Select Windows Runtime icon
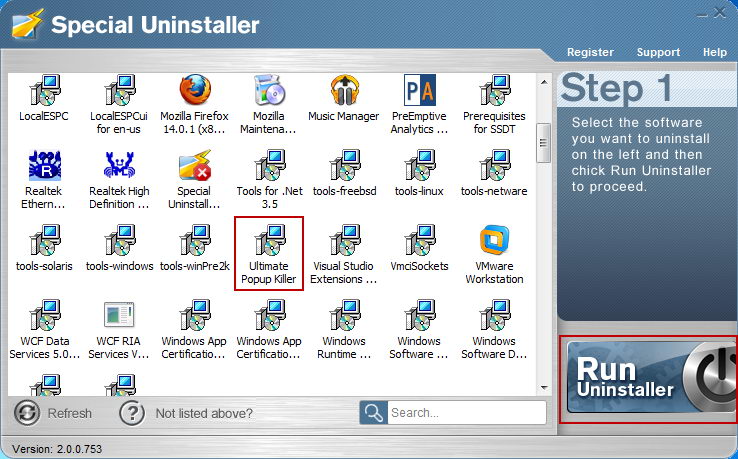This screenshot has width=738, height=459. (344, 315)
